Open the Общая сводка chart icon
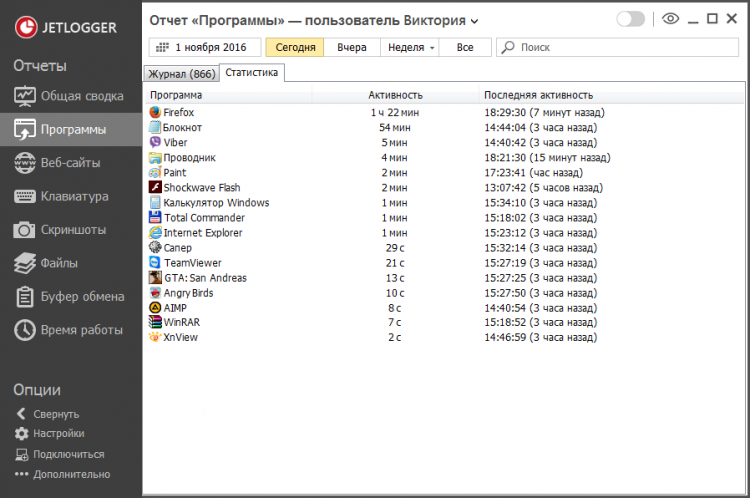 tap(24, 96)
